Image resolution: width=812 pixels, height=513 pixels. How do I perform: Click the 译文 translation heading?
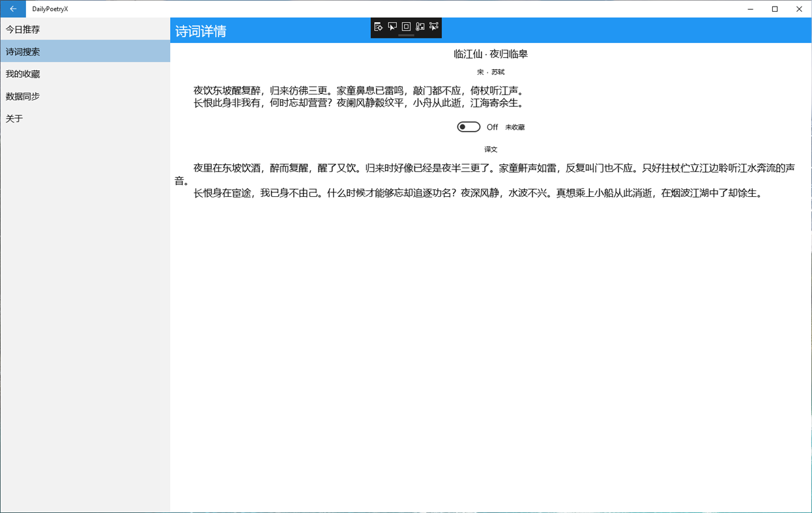pos(491,149)
